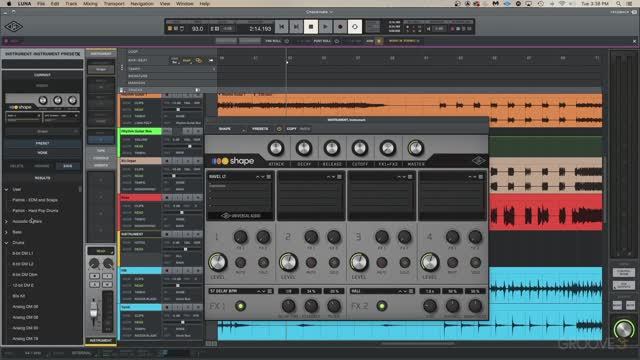This screenshot has width=640, height=360.
Task: Click the Play transport button
Action: pos(325,27)
